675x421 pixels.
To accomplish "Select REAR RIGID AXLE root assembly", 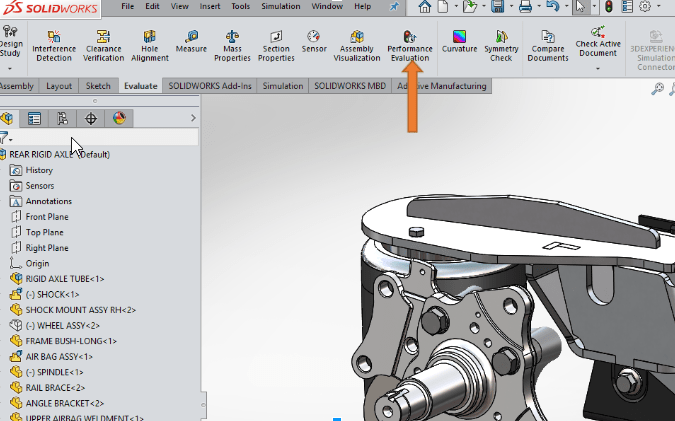I will point(59,155).
